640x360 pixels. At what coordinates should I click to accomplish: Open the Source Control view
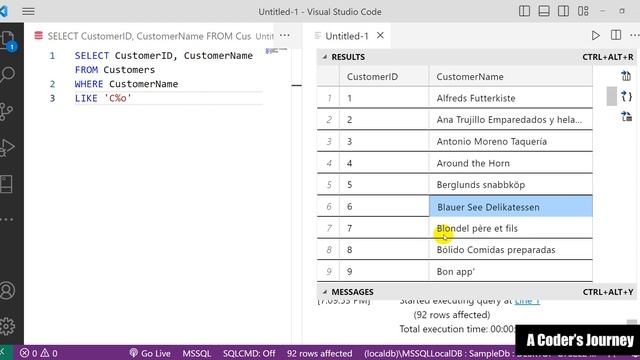pyautogui.click(x=7, y=111)
